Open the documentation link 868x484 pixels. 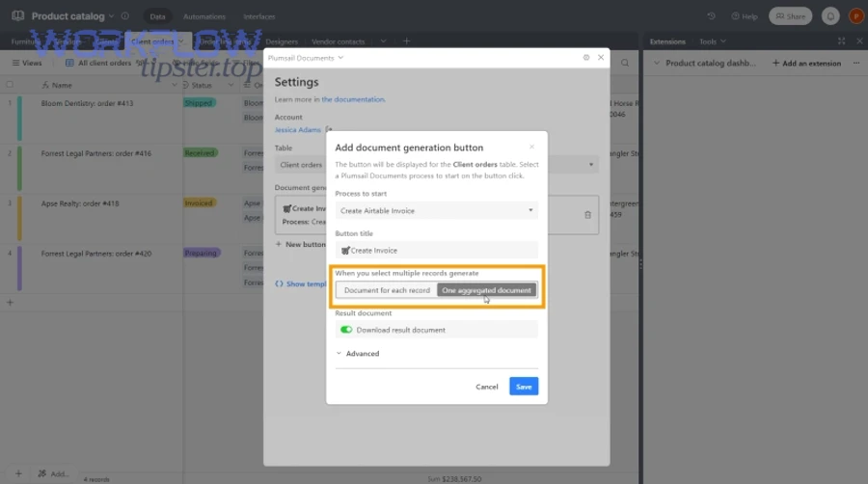coord(353,99)
